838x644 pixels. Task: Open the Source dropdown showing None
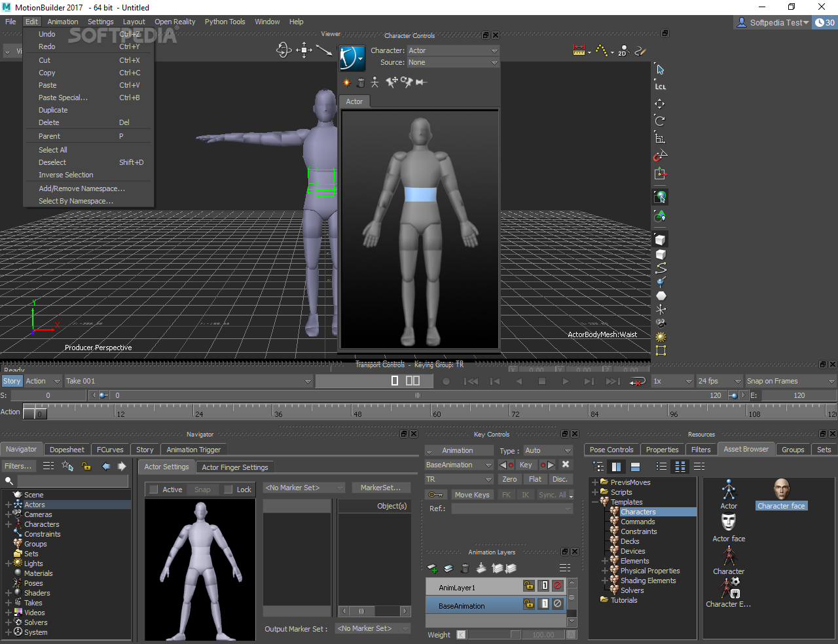453,62
